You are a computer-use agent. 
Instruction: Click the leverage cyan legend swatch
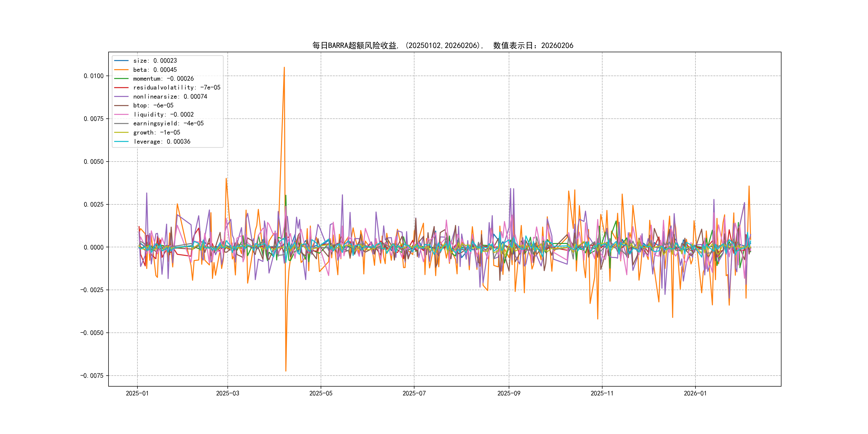(x=121, y=141)
